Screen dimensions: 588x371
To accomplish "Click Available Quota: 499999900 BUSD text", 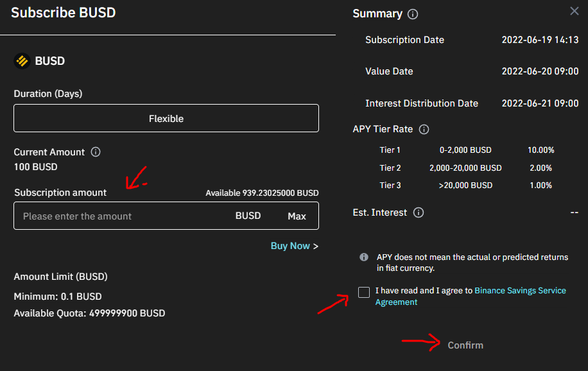I will click(x=89, y=313).
